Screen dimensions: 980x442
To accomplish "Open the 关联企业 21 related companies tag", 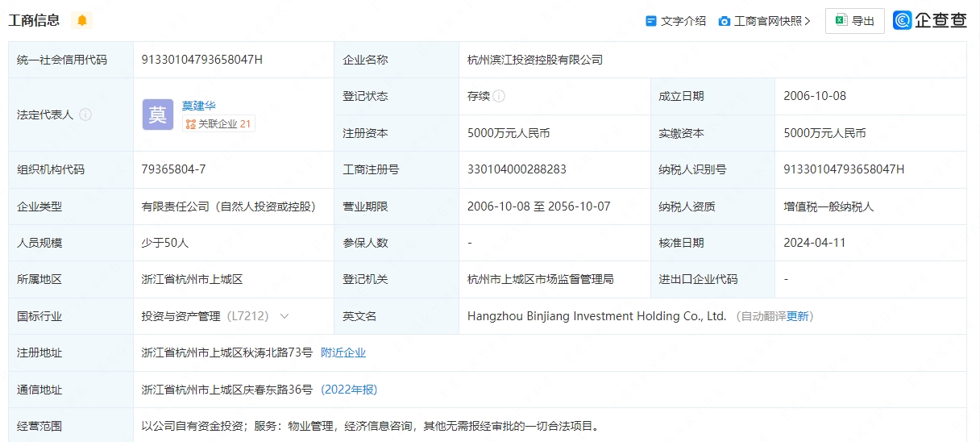I will tap(218, 124).
